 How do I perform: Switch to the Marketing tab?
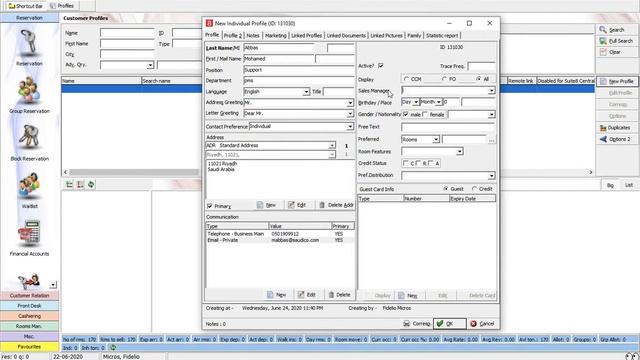click(276, 36)
